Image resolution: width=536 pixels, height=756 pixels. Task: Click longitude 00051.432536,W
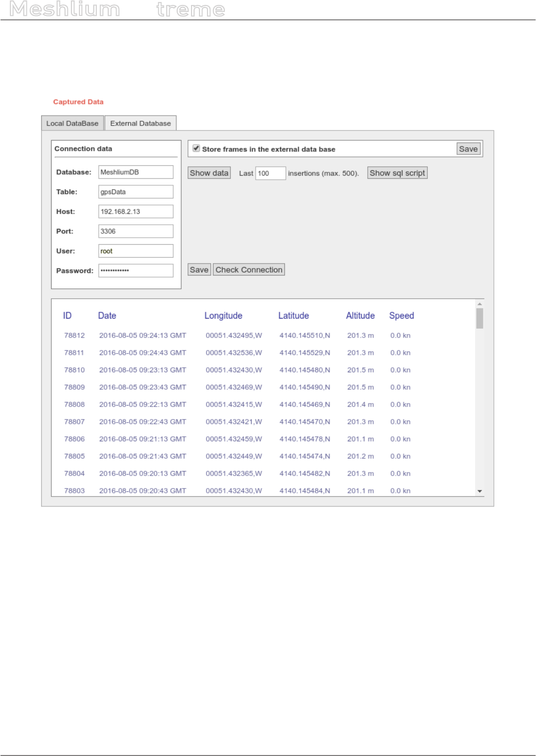click(234, 353)
